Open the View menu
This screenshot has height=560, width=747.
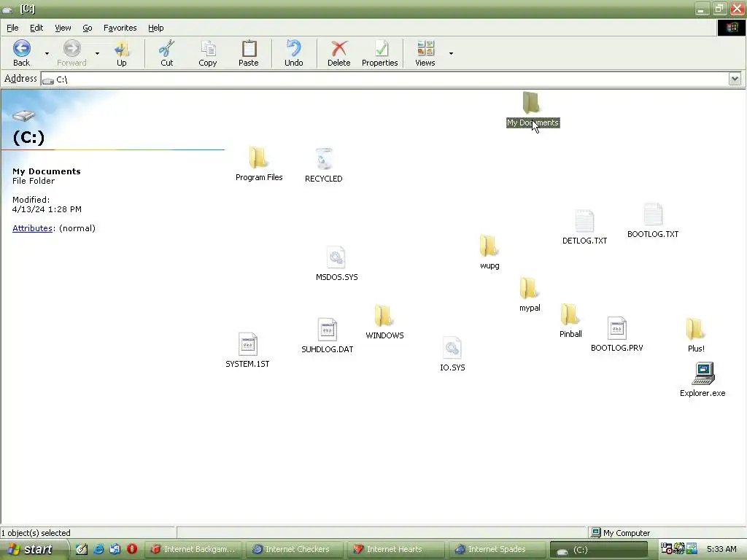pyautogui.click(x=63, y=28)
